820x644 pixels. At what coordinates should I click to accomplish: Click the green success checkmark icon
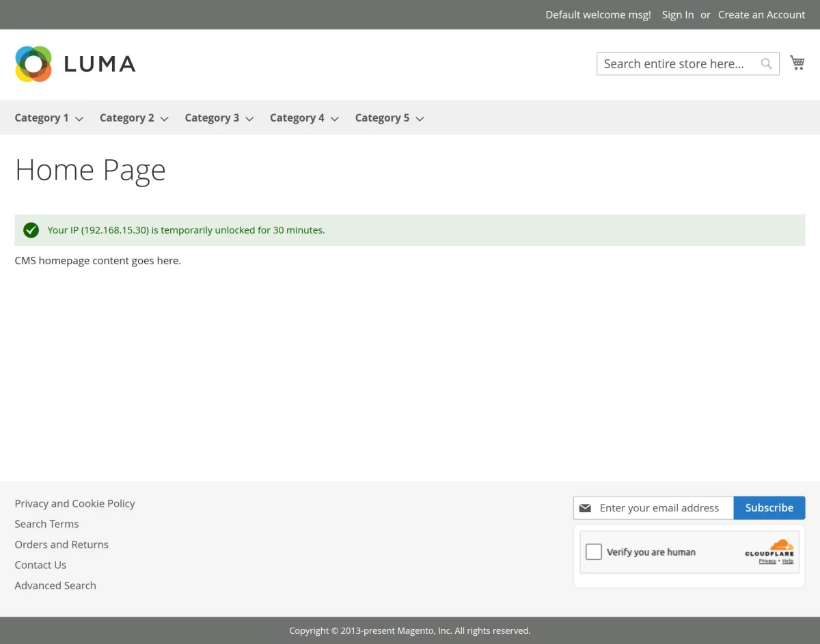[x=31, y=230]
